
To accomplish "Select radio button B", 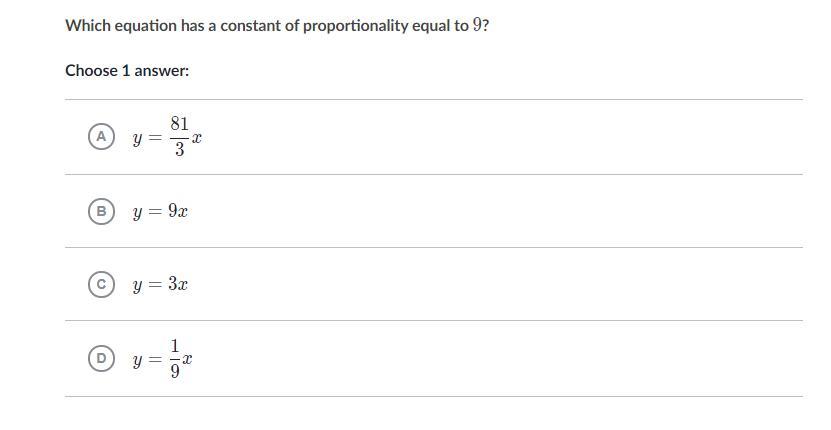I will tap(101, 212).
